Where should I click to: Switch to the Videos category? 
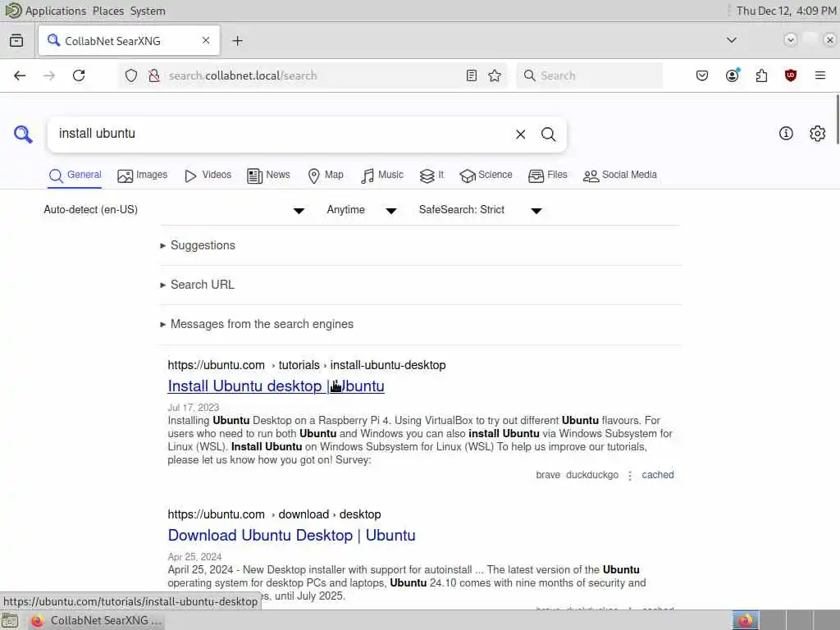coord(208,176)
